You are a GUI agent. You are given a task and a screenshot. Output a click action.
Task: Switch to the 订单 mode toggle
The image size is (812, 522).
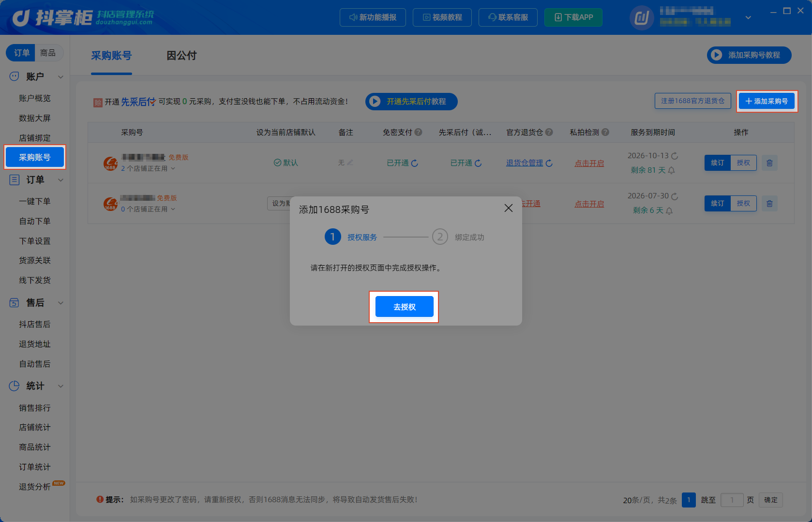(21, 53)
